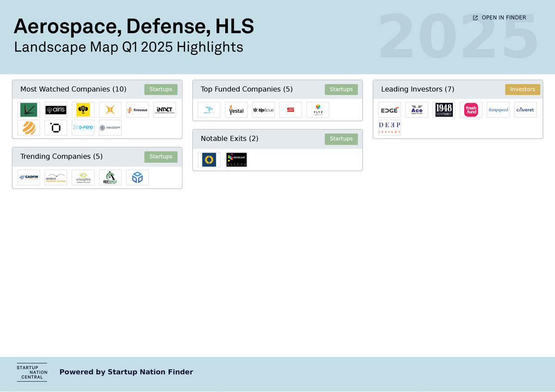Click Startups tag on Top Funded Companies

[341, 89]
